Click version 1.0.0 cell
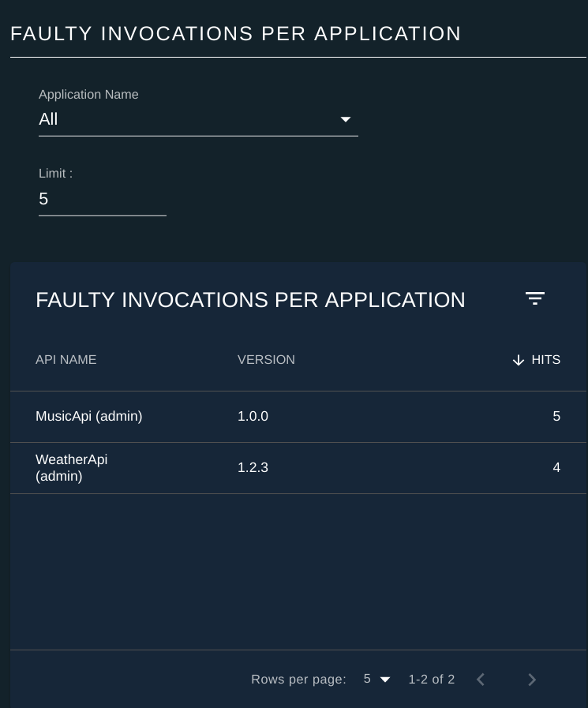The width and height of the screenshot is (588, 708). click(x=253, y=416)
